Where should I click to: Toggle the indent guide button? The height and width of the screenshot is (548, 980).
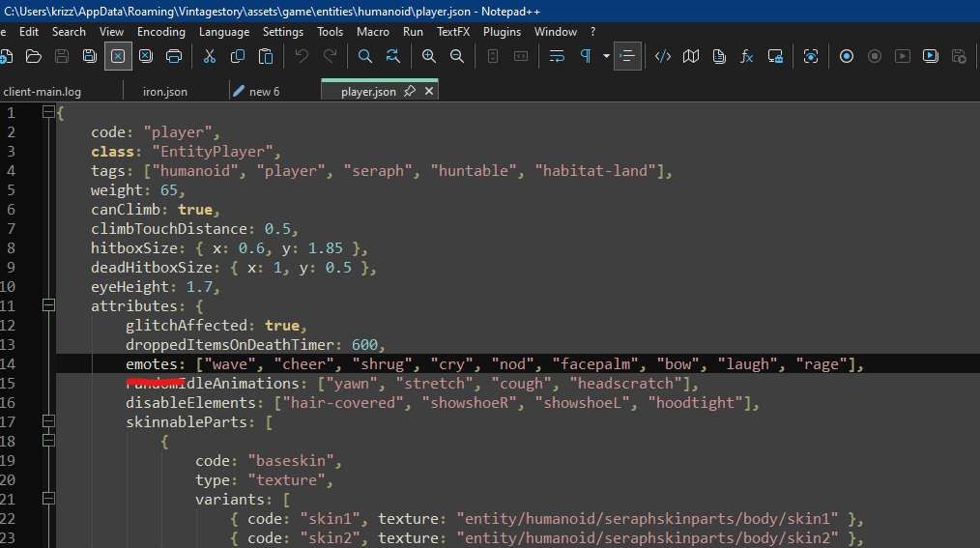pos(628,56)
